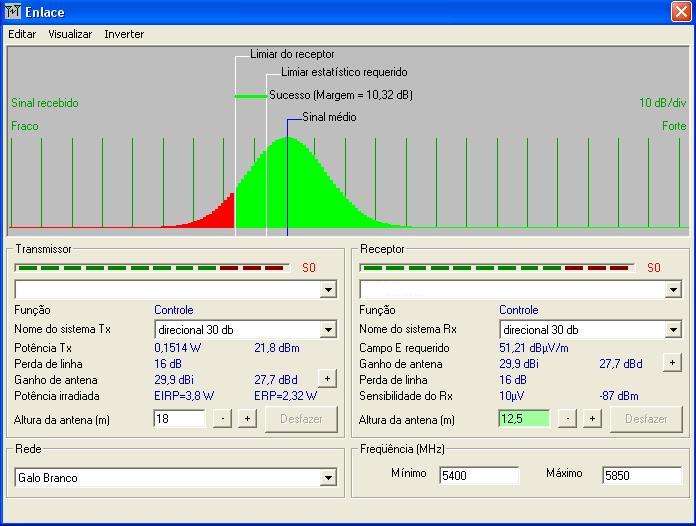Click the plus button beside transmitter antenna gain
Screen dimensions: 696x526
(328, 379)
